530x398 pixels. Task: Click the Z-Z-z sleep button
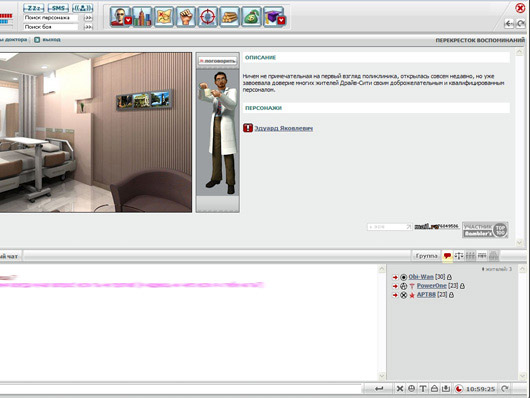pyautogui.click(x=34, y=8)
